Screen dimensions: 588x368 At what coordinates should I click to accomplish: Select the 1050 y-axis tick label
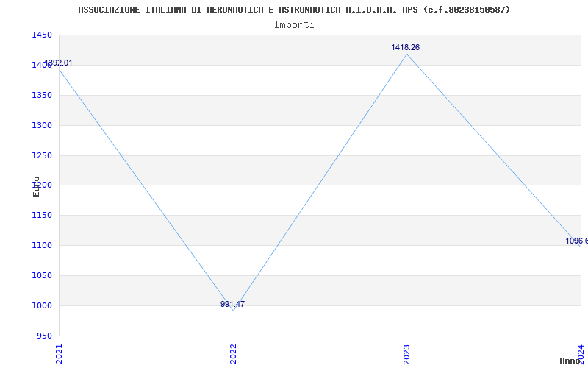click(x=41, y=276)
